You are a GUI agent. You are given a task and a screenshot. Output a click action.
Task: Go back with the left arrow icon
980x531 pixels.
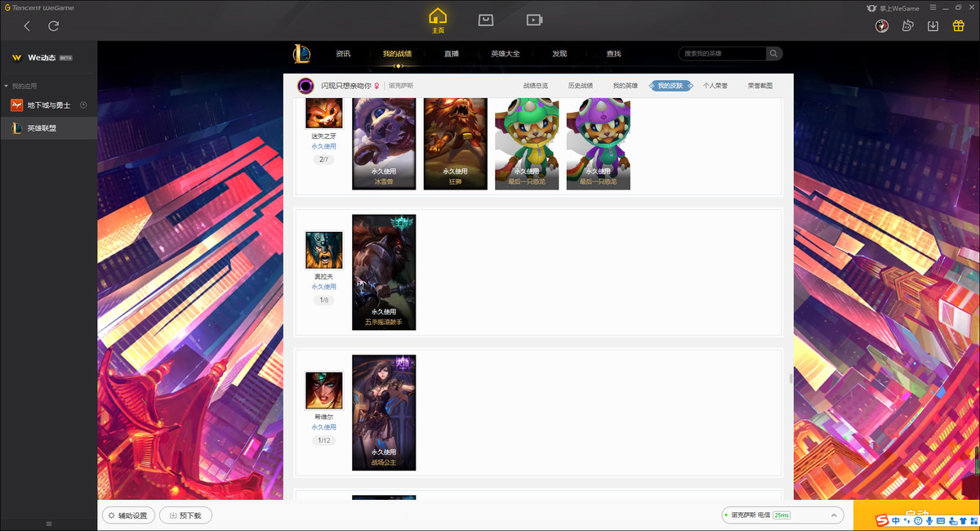(27, 26)
